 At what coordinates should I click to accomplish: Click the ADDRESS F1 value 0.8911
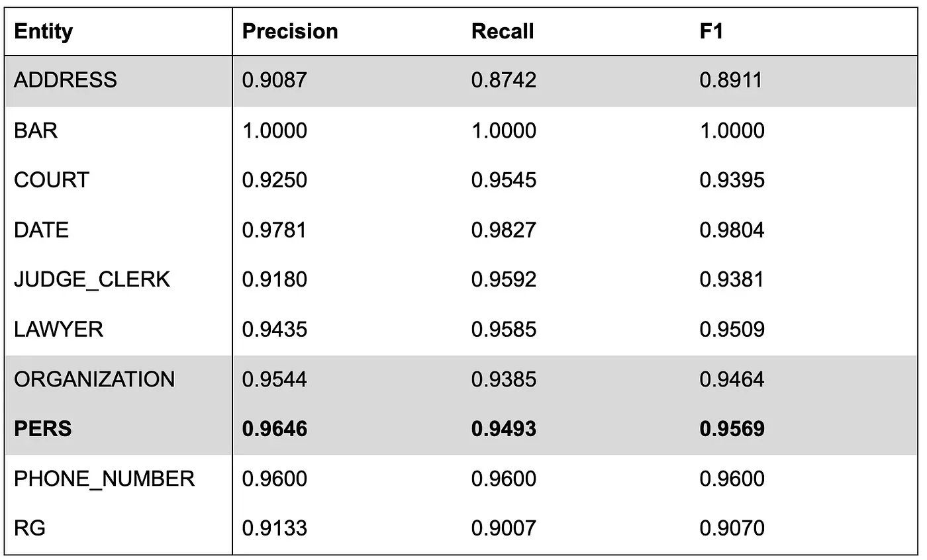pos(731,80)
